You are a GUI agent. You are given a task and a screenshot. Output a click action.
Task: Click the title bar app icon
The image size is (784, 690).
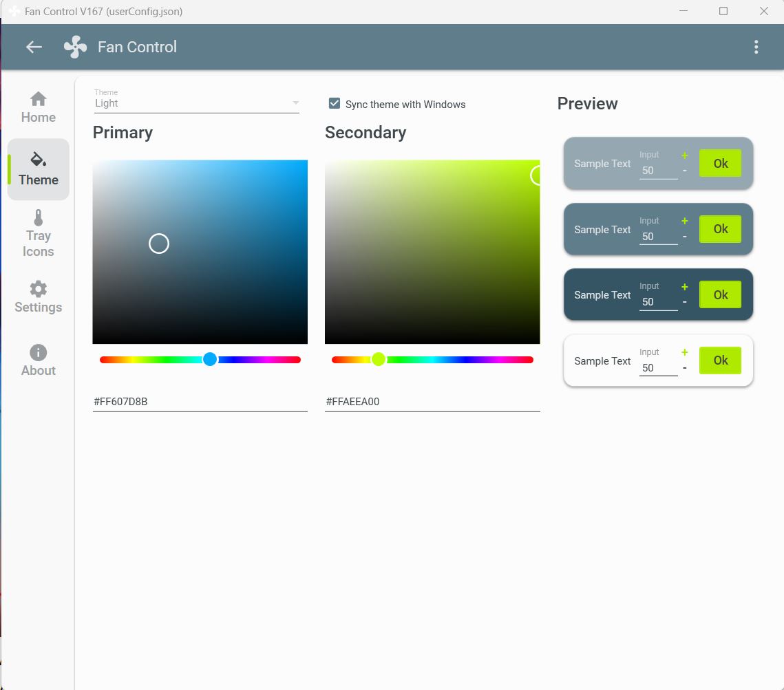(14, 11)
